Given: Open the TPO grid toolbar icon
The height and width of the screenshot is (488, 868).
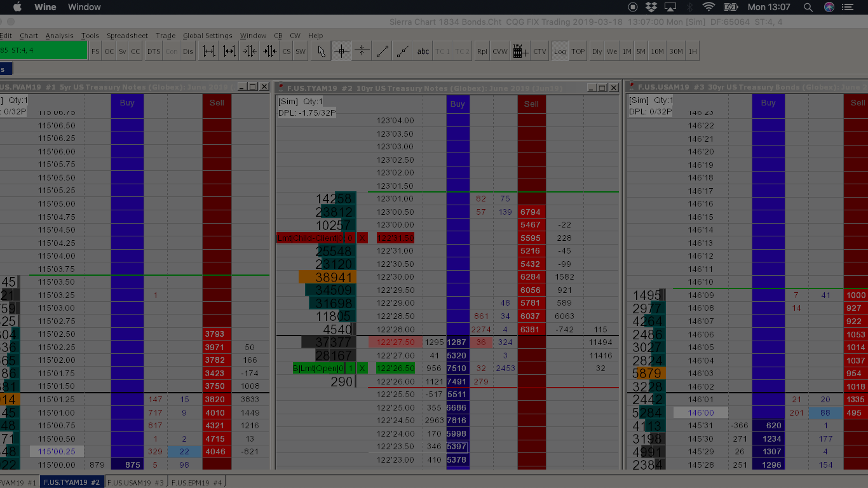Looking at the screenshot, I should 520,51.
